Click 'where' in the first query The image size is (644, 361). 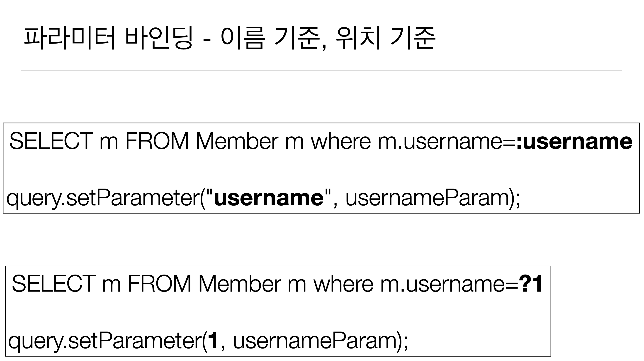click(341, 141)
